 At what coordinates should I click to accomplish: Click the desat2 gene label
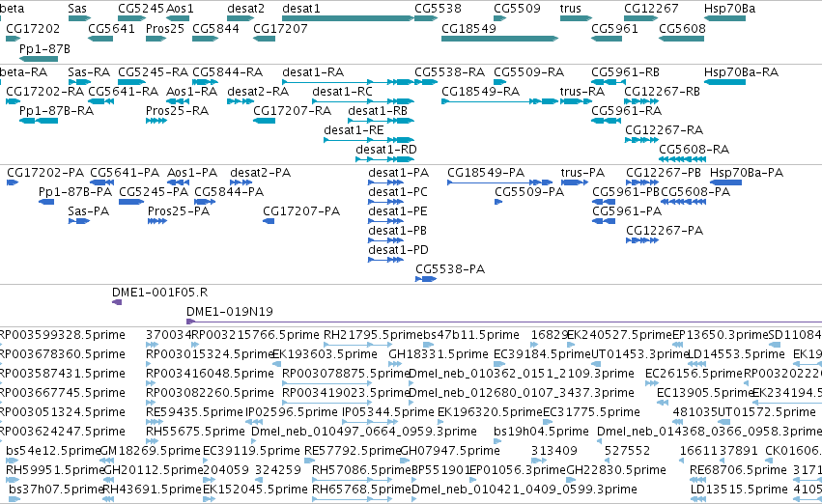(246, 9)
